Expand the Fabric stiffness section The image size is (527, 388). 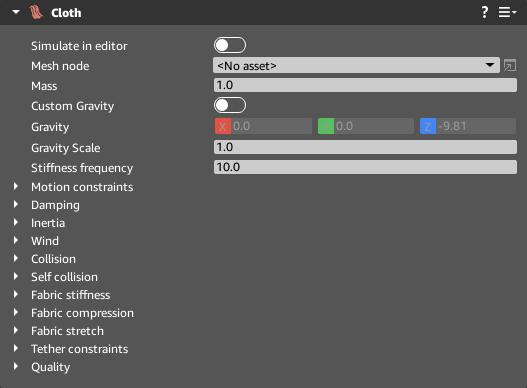pyautogui.click(x=16, y=294)
